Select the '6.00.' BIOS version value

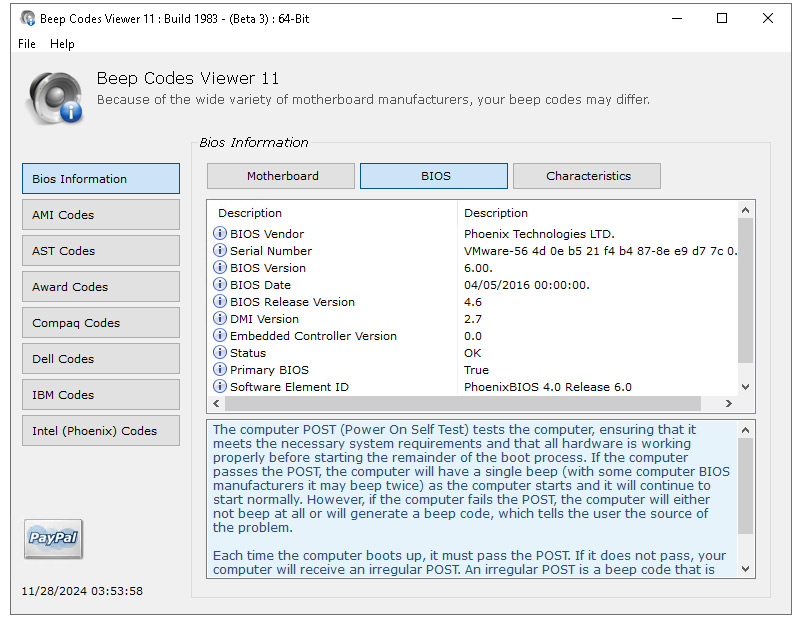coord(478,268)
